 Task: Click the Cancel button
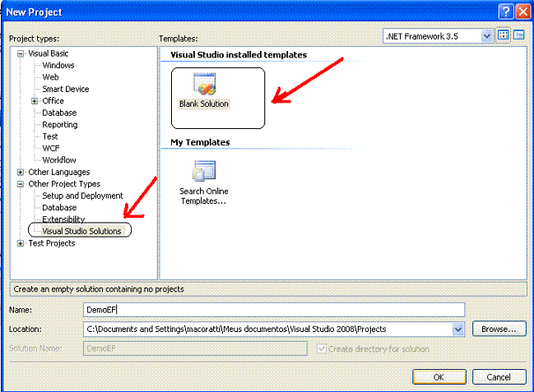coord(499,377)
